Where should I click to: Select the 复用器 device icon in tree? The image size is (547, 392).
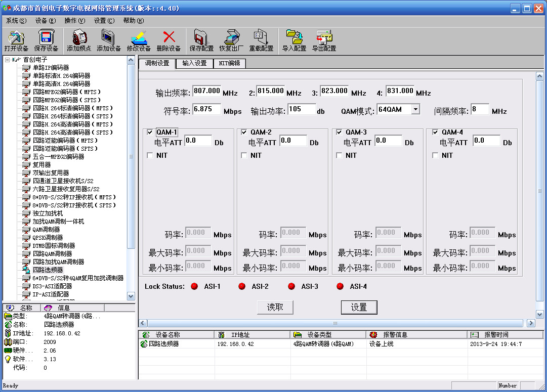(x=26, y=165)
